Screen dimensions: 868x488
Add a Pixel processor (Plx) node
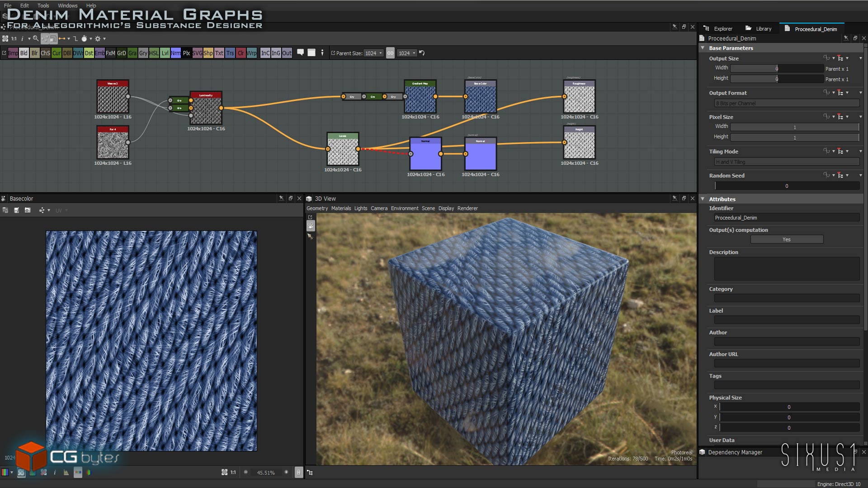click(186, 53)
